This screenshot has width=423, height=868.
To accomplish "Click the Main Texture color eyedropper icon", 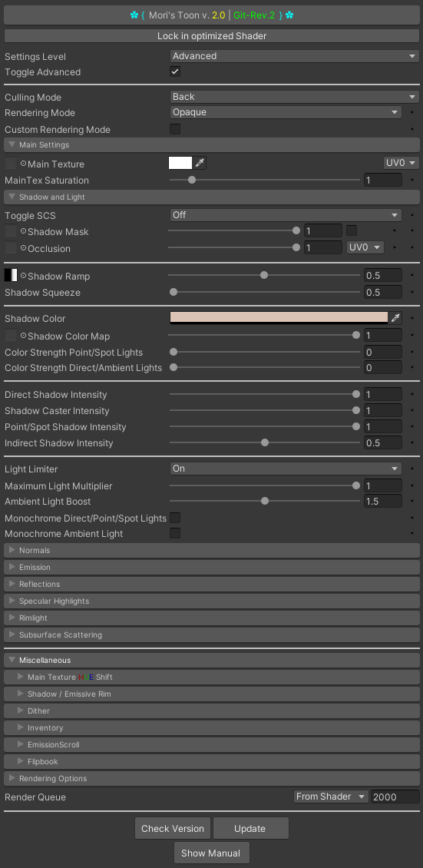I will coord(200,163).
